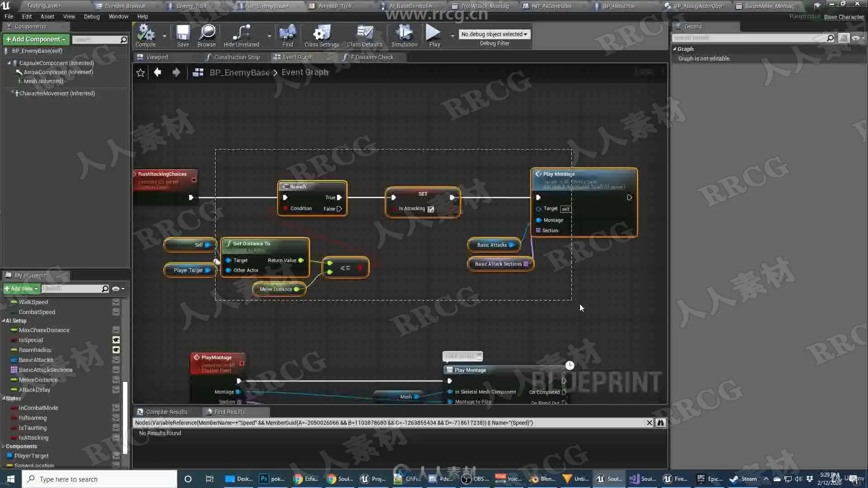Toggle the Is Attacking checkbox on SET node
This screenshot has width=868, height=488.
click(431, 209)
